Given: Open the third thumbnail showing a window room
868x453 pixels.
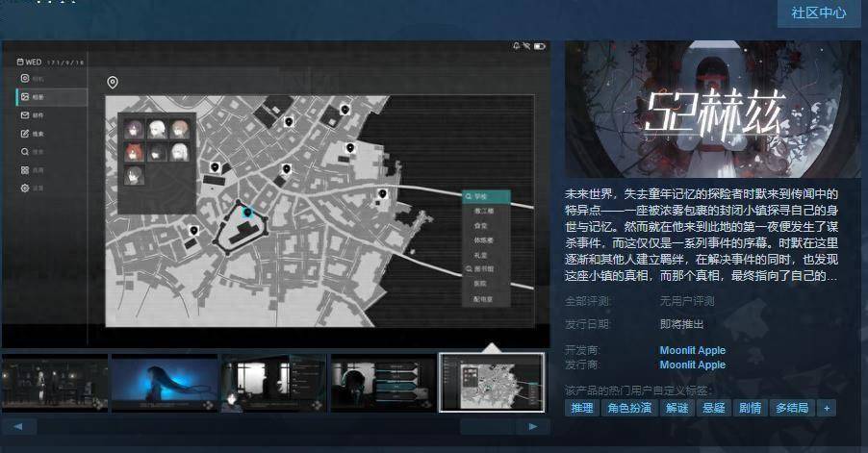Looking at the screenshot, I should click(x=274, y=383).
